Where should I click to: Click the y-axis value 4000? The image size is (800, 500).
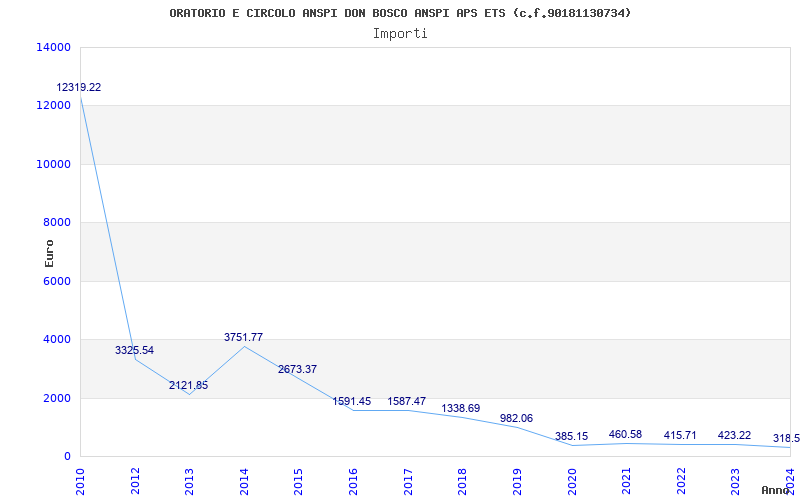[56, 339]
